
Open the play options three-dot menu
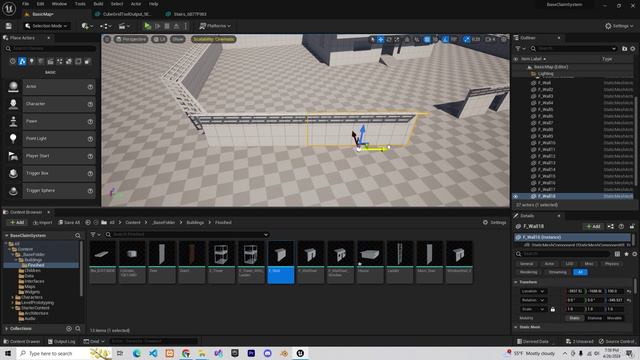click(x=186, y=26)
